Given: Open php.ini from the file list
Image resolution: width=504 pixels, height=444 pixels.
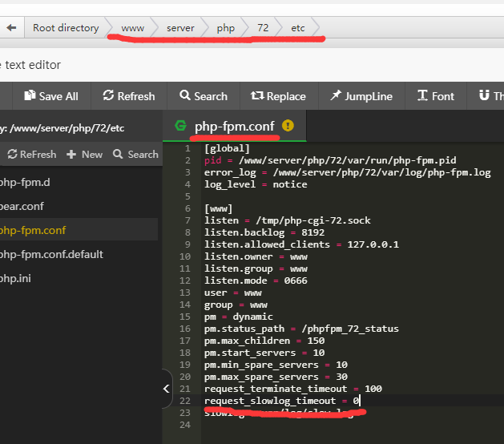Looking at the screenshot, I should click(16, 278).
